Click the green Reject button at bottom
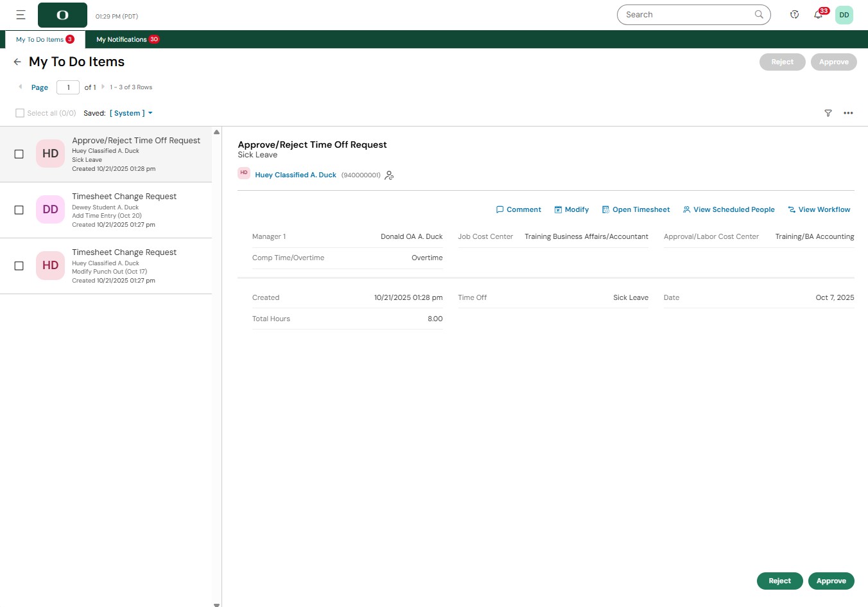Image resolution: width=868 pixels, height=607 pixels. [779, 581]
